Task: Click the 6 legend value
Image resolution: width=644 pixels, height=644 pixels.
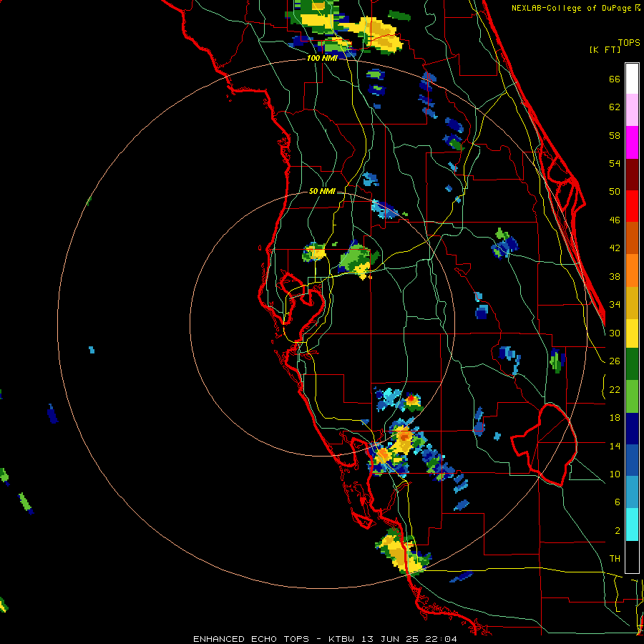Action: pyautogui.click(x=618, y=502)
